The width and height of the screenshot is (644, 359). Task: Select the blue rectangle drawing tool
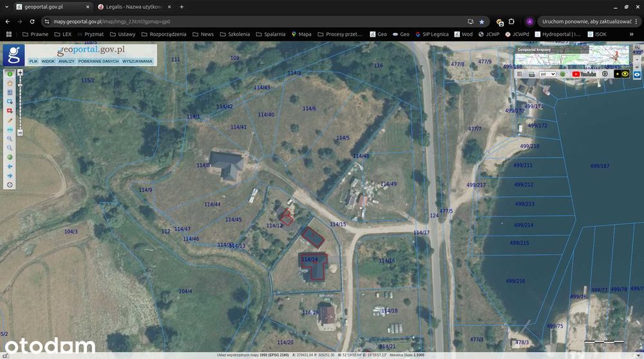tap(10, 102)
